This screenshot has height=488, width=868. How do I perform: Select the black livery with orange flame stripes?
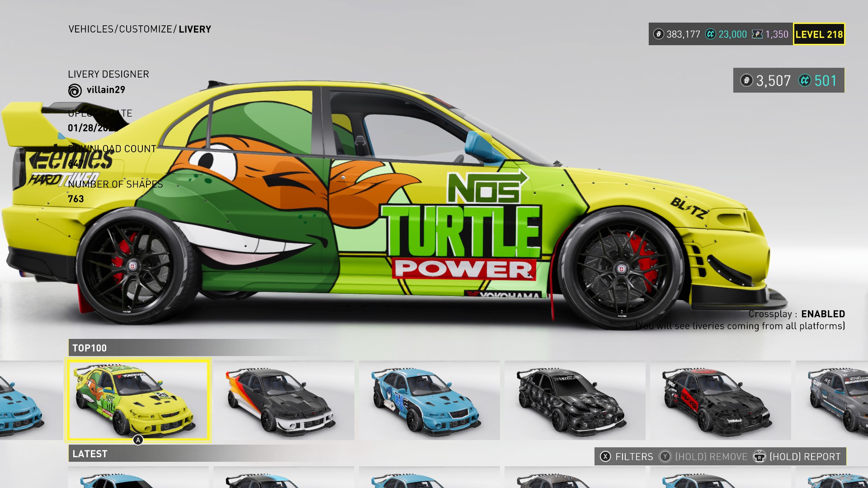(284, 400)
